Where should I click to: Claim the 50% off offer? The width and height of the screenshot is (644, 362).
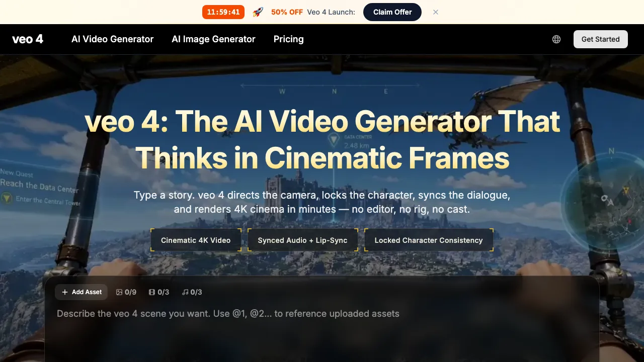[x=392, y=12]
